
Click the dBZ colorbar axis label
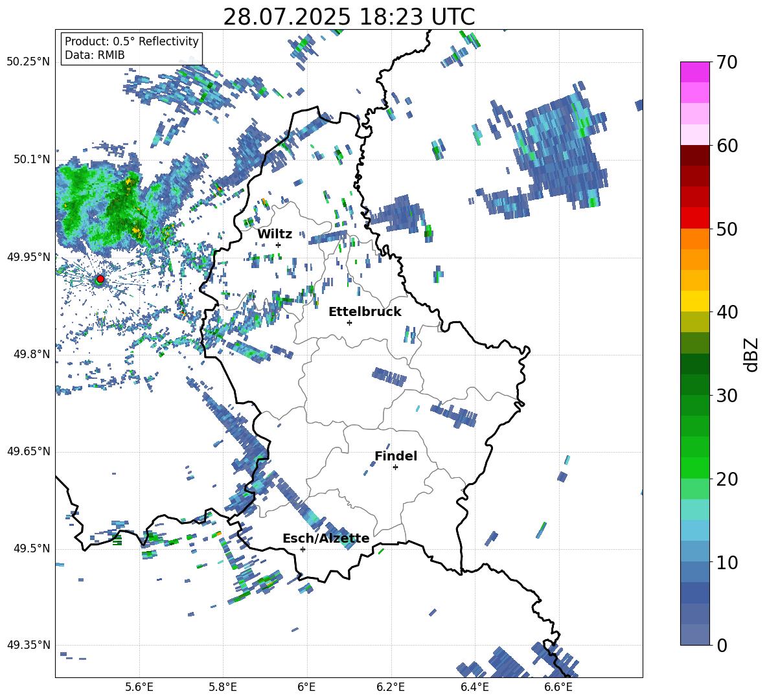[752, 354]
